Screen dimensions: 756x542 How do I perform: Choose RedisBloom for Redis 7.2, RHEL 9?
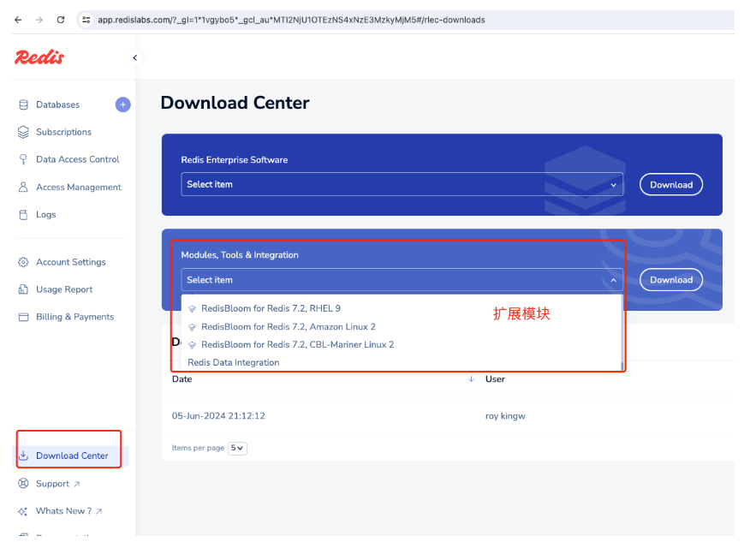[271, 308]
